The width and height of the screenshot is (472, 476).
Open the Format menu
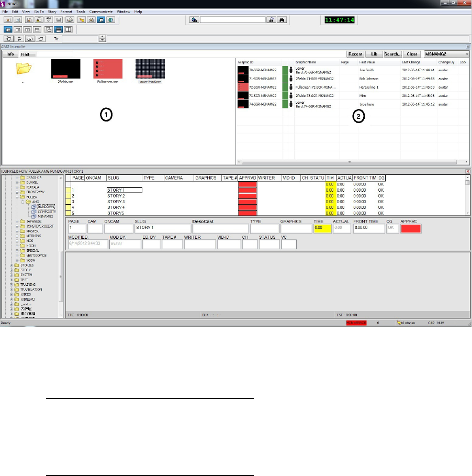click(x=66, y=12)
